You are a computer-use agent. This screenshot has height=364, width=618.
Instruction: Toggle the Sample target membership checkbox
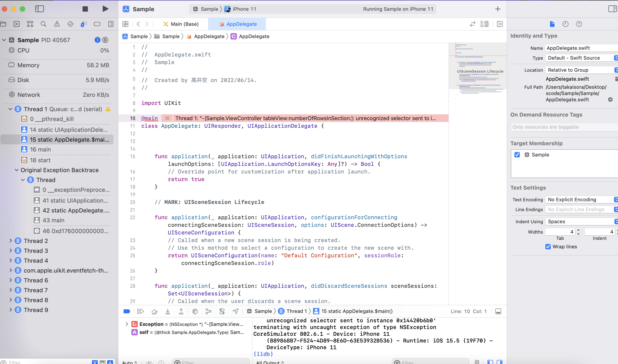click(517, 155)
